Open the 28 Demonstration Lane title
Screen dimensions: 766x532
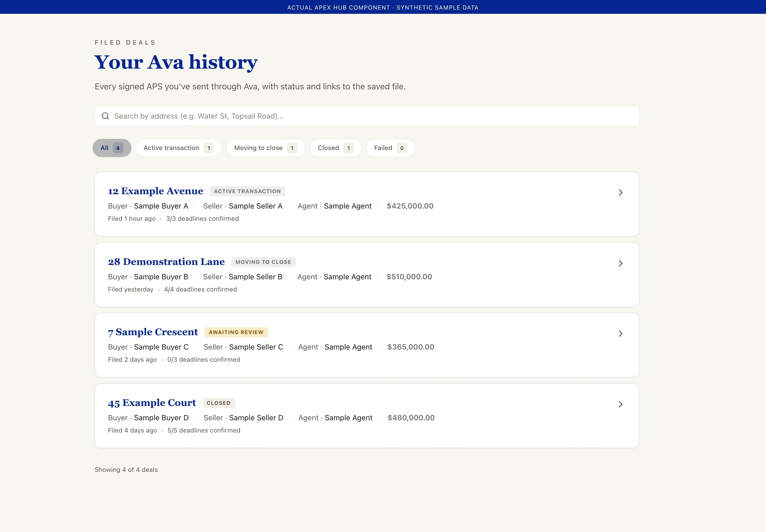[166, 262]
